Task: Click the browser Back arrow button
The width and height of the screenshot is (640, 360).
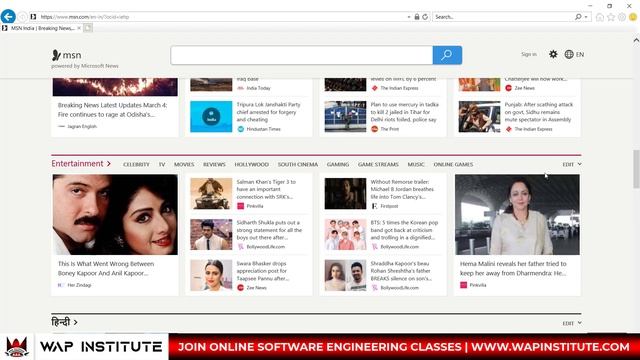Action: tap(8, 17)
